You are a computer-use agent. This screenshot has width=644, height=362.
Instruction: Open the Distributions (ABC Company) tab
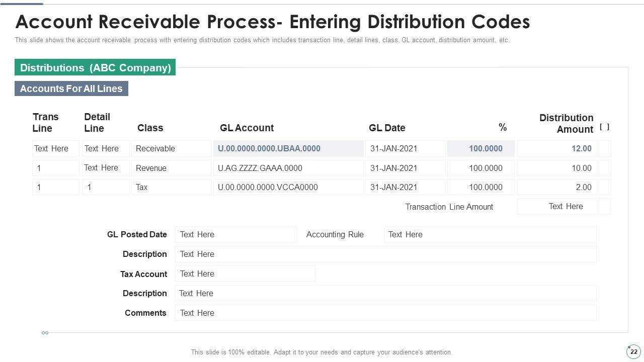click(x=95, y=67)
